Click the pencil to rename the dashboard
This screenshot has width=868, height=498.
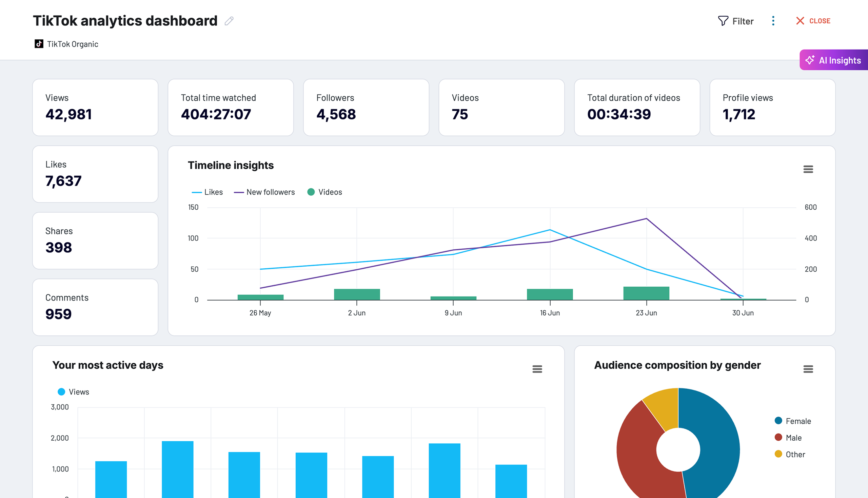coord(229,21)
